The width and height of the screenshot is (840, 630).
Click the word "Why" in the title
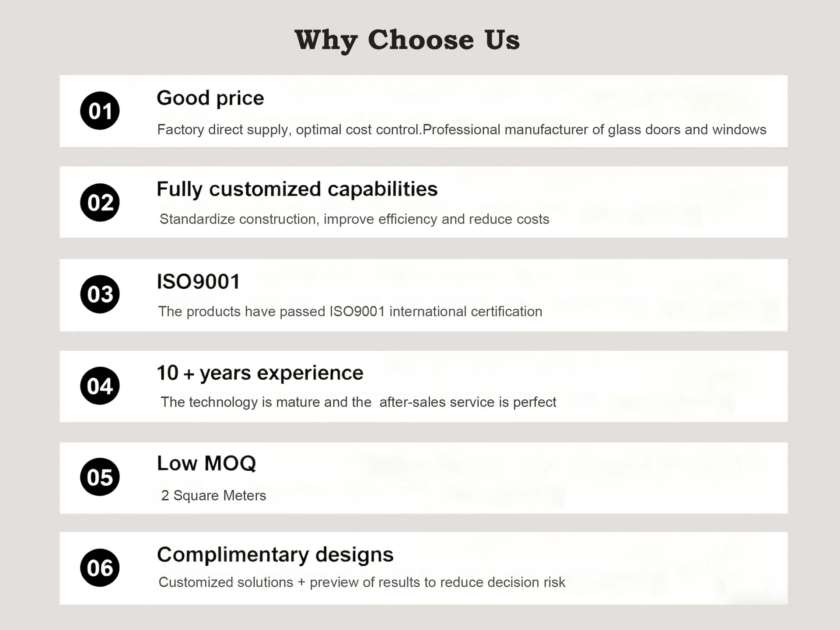pos(326,41)
